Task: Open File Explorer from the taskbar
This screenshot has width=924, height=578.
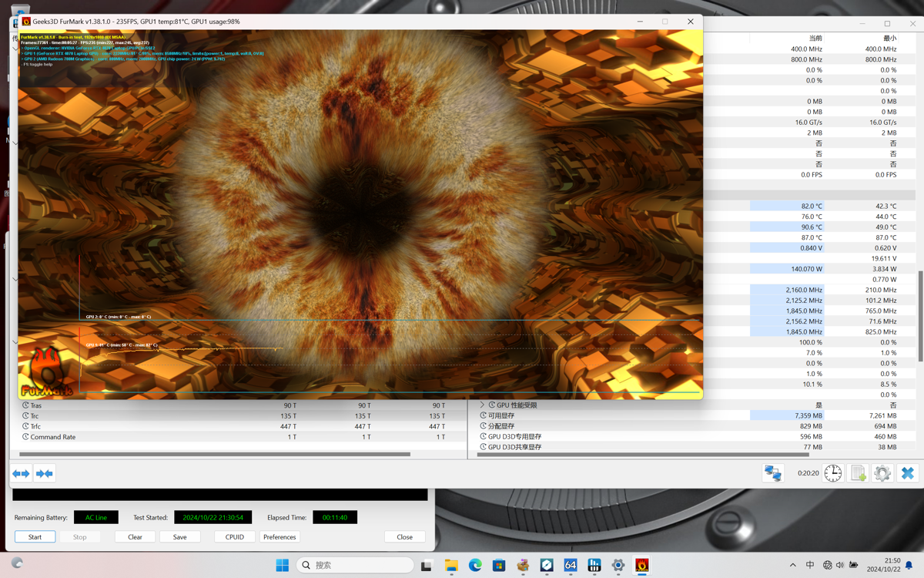Action: click(451, 565)
